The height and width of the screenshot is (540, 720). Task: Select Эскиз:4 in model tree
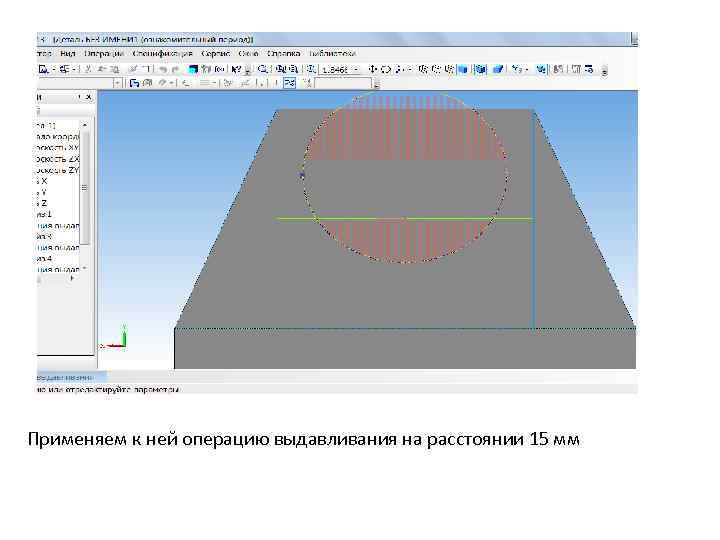[45, 259]
